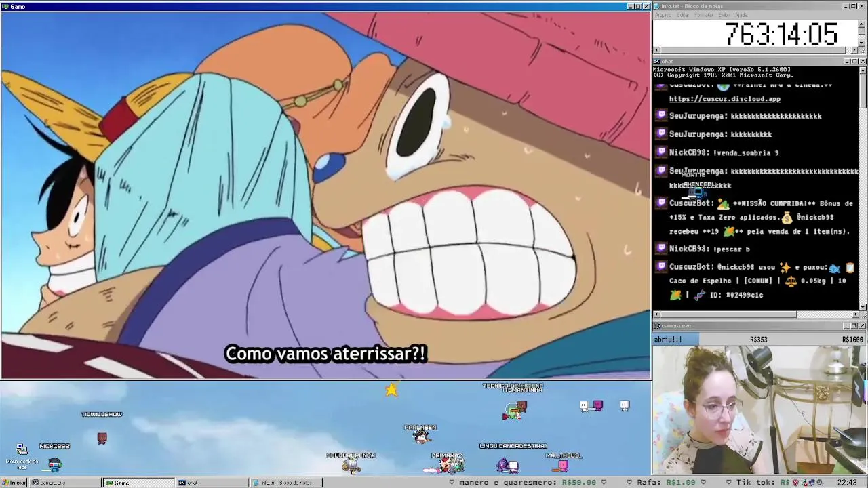Select the NICKCB98 avatar character
This screenshot has width=868, height=488.
(x=54, y=464)
